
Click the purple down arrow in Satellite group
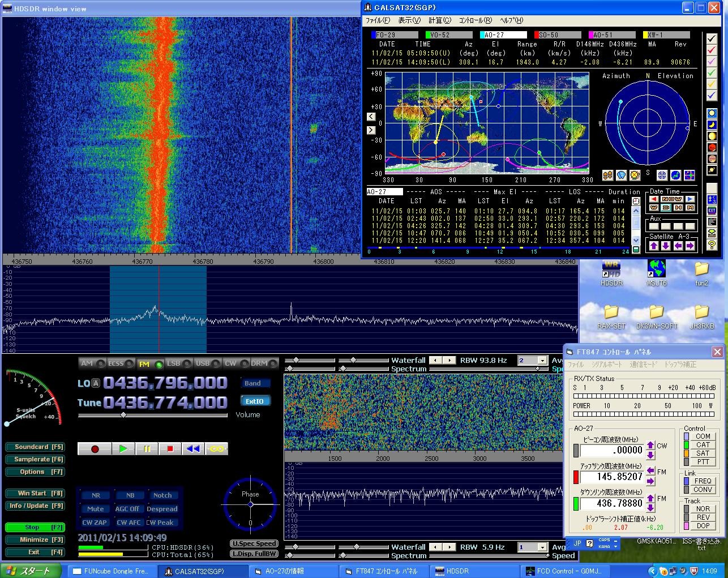(666, 246)
